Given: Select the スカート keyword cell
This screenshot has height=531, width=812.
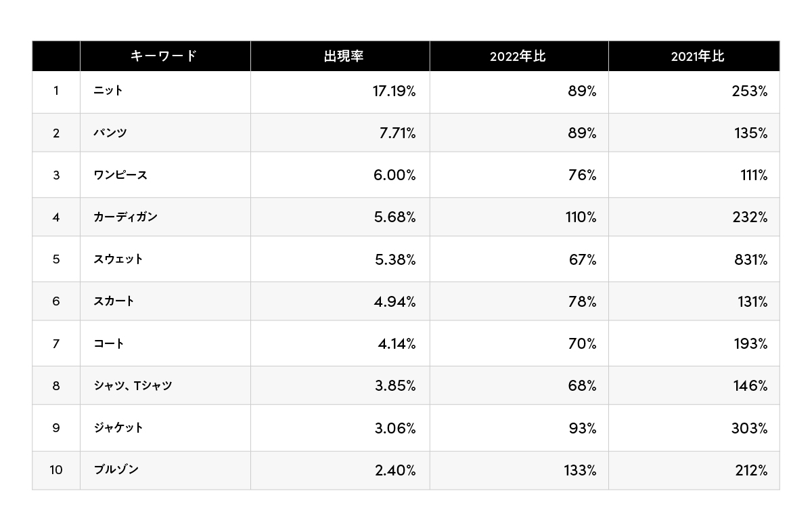Looking at the screenshot, I should pyautogui.click(x=114, y=301).
